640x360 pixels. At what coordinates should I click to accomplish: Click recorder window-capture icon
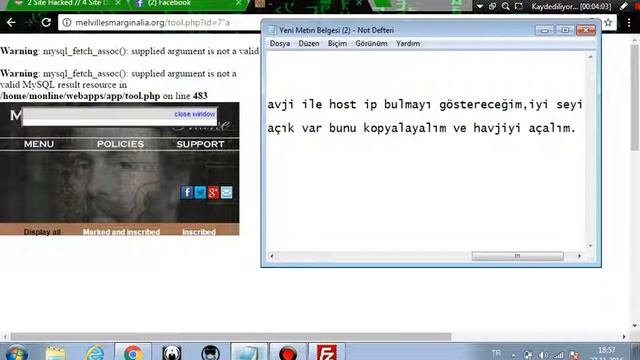tap(493, 6)
